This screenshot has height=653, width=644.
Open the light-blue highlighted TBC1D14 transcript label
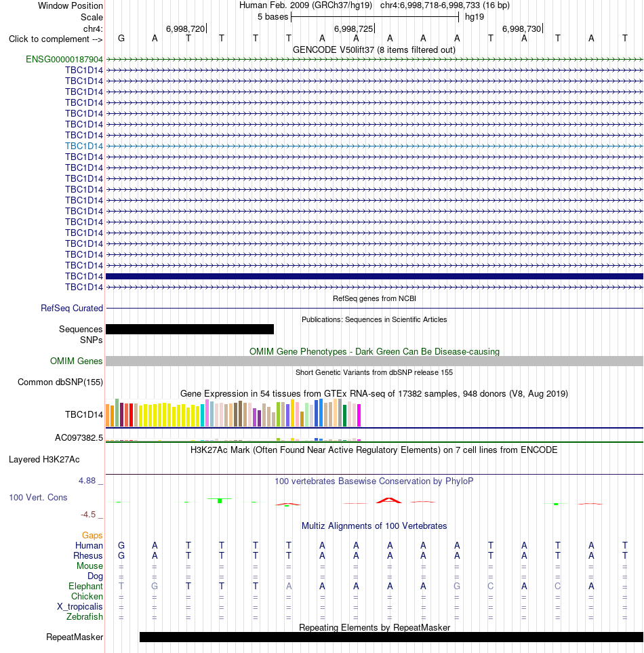pos(83,146)
